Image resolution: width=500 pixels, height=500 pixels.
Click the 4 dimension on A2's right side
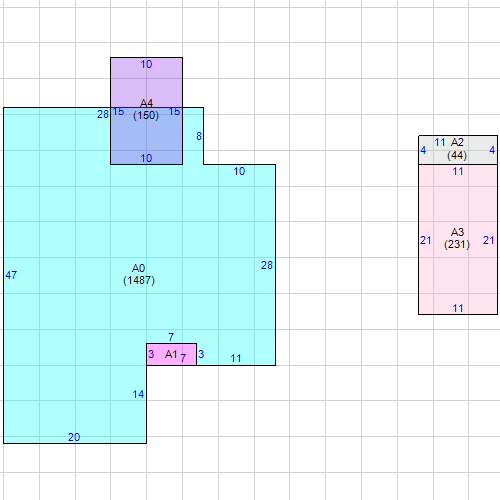tap(492, 150)
